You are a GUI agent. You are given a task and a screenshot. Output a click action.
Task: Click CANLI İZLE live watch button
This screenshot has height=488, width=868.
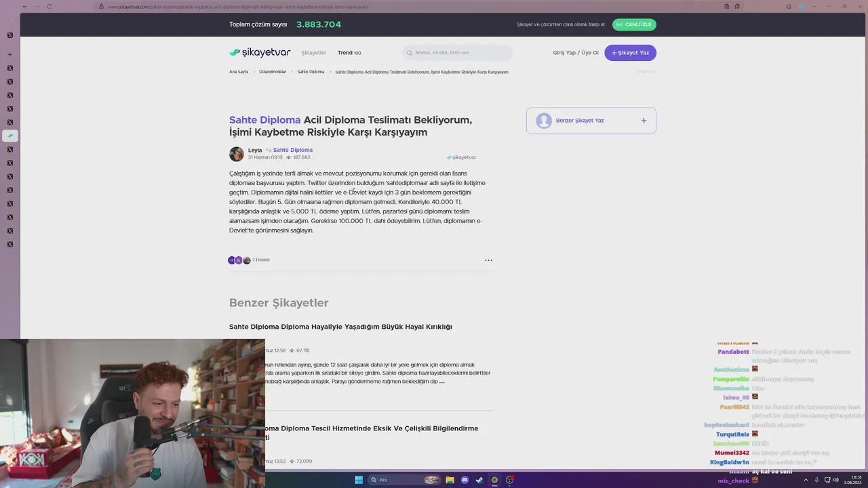point(634,24)
